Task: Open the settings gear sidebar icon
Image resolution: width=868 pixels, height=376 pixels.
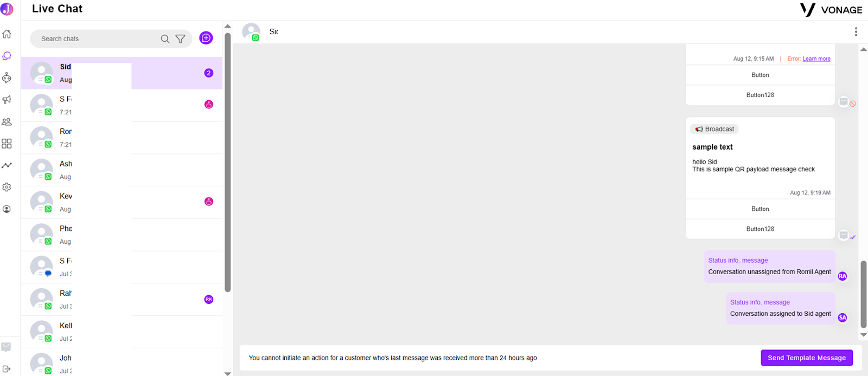Action: point(7,187)
